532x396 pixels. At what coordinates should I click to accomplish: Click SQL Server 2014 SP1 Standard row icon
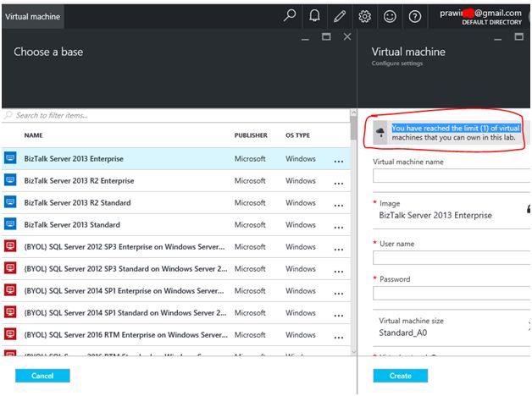(x=10, y=312)
